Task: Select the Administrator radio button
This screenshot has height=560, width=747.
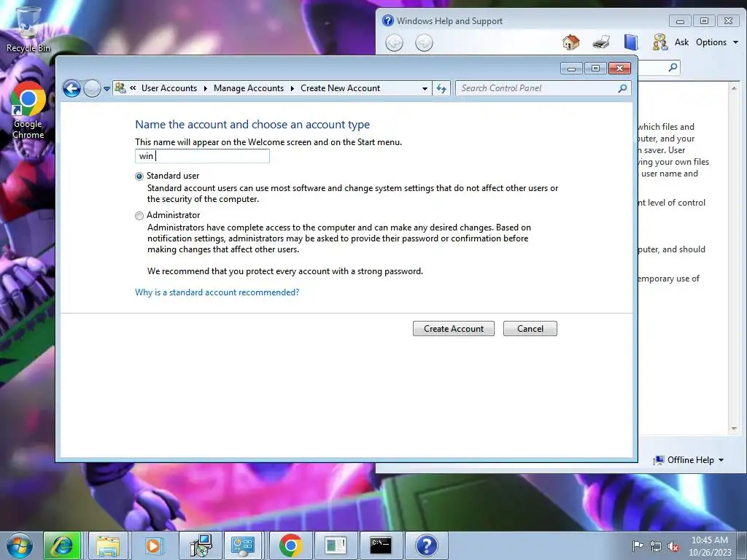Action: pos(139,216)
